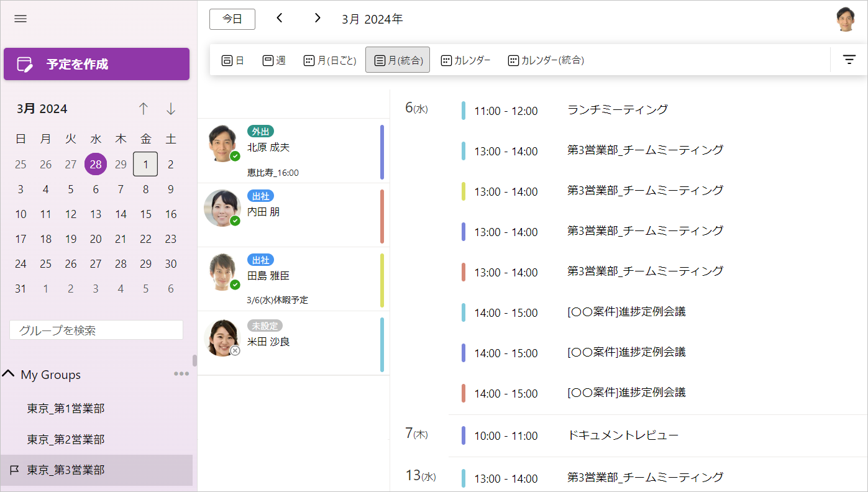Open the filter icon in the toolbar
868x492 pixels.
pyautogui.click(x=849, y=60)
